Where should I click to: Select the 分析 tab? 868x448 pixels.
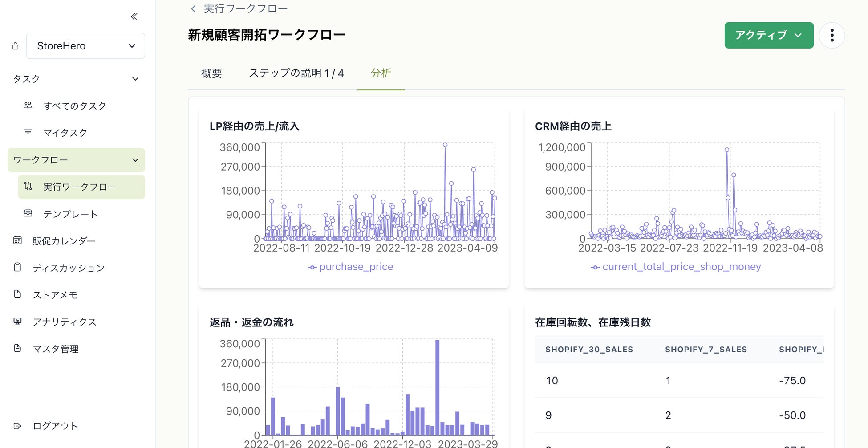pos(381,73)
